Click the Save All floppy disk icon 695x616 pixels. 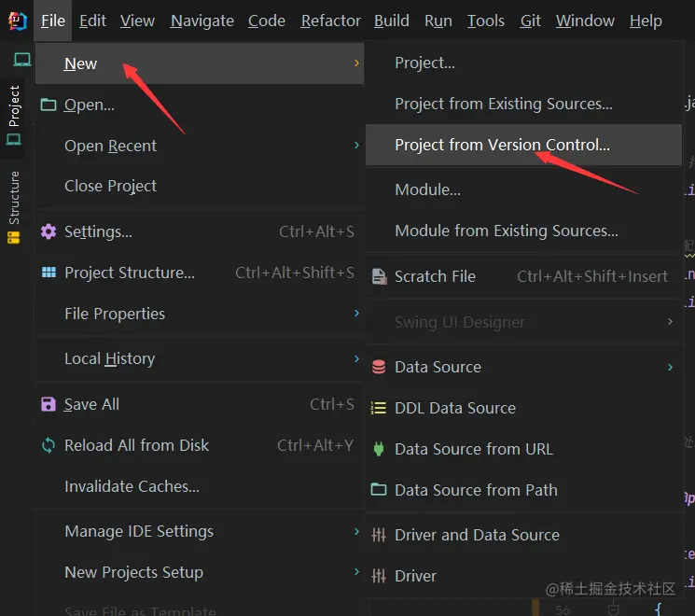click(49, 404)
